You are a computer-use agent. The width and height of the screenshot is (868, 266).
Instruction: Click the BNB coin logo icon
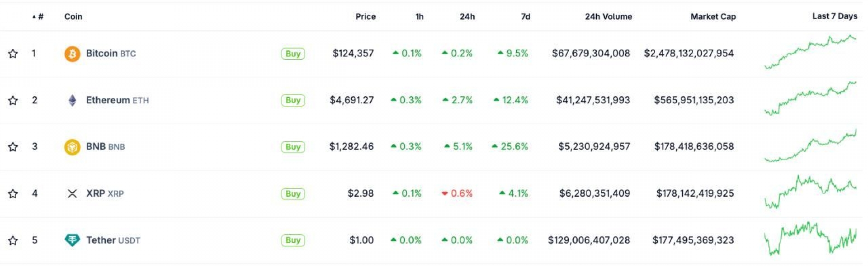[72, 147]
